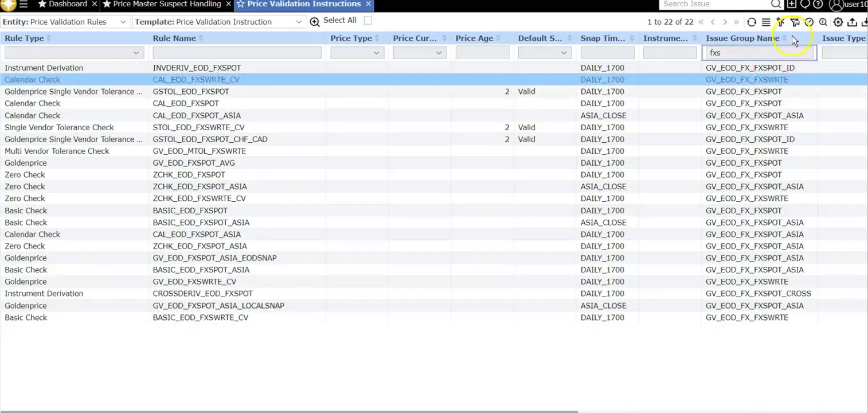Select the INVDERIV_EOD_FXSPOT row

[x=434, y=68]
